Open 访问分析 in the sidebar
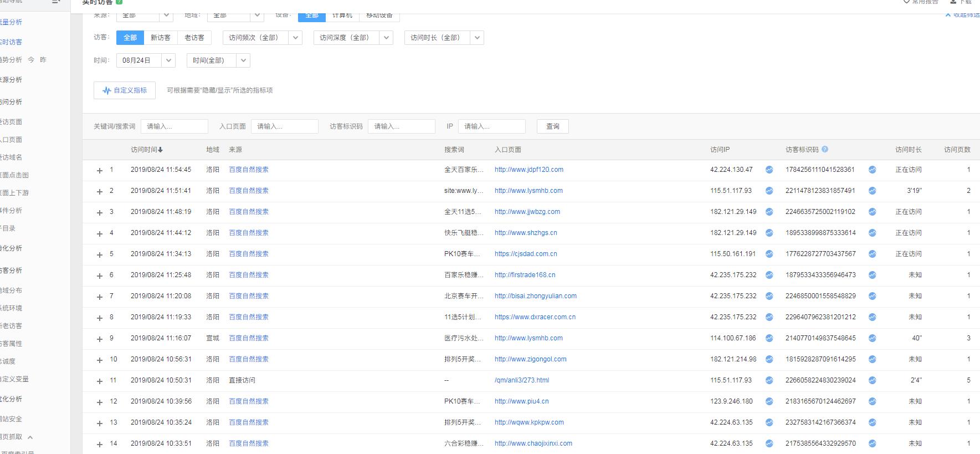 [11, 102]
